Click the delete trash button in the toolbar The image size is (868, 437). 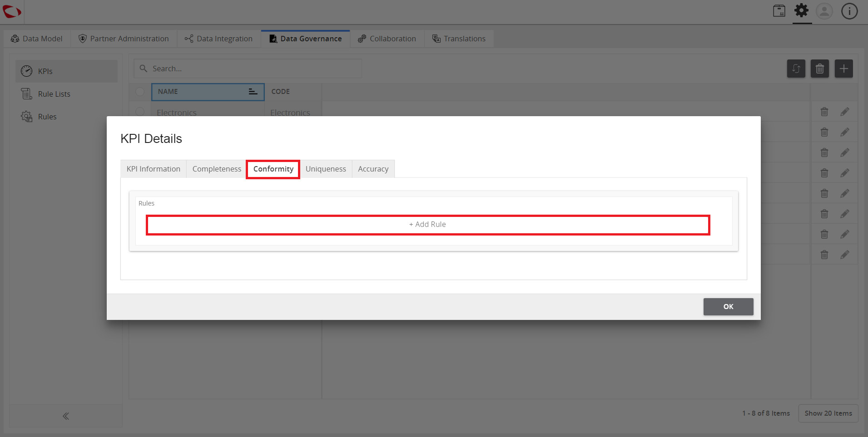click(820, 69)
